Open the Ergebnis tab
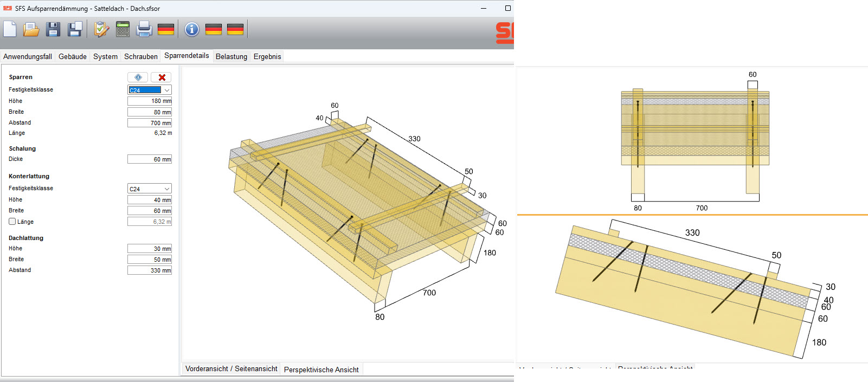The width and height of the screenshot is (868, 382). tap(267, 56)
